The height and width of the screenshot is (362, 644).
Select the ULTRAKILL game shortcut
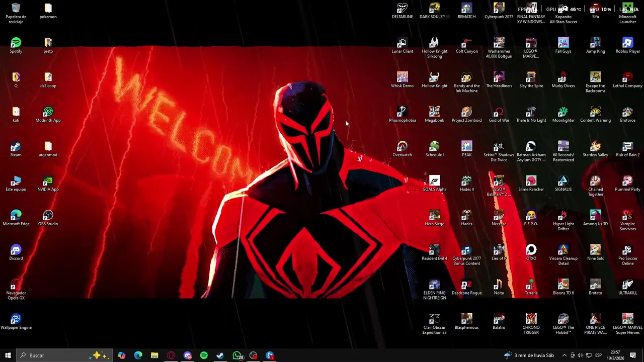pyautogui.click(x=627, y=287)
